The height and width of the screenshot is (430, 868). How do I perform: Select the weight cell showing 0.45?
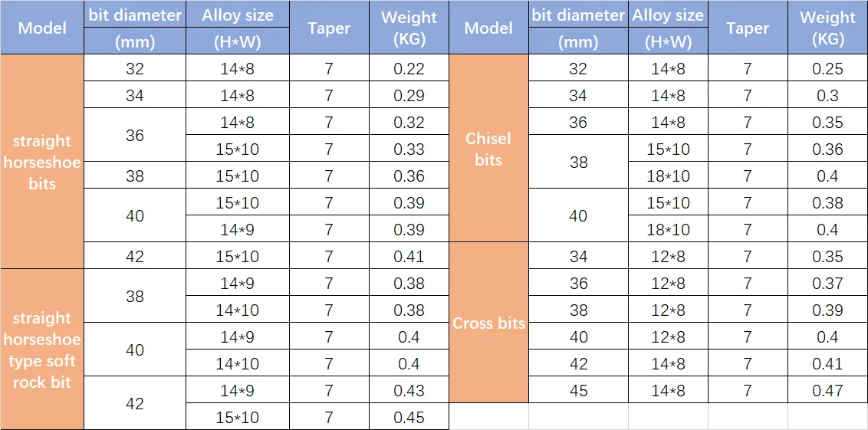pyautogui.click(x=409, y=417)
